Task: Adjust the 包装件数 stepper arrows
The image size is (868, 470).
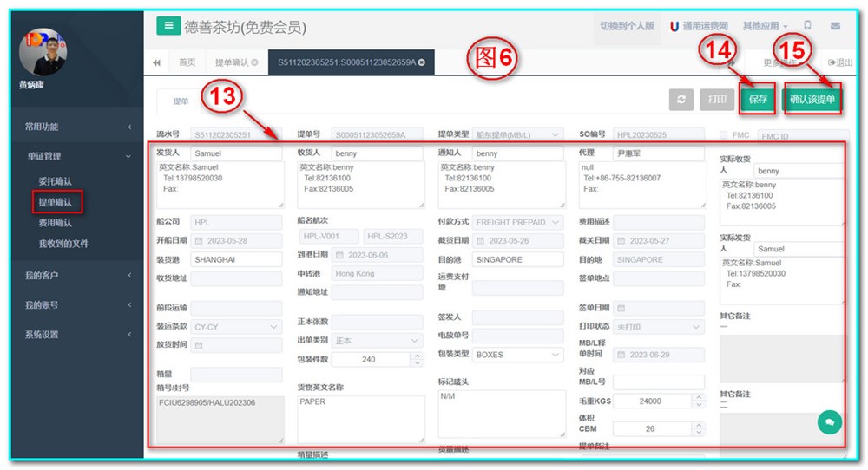Action: (418, 359)
